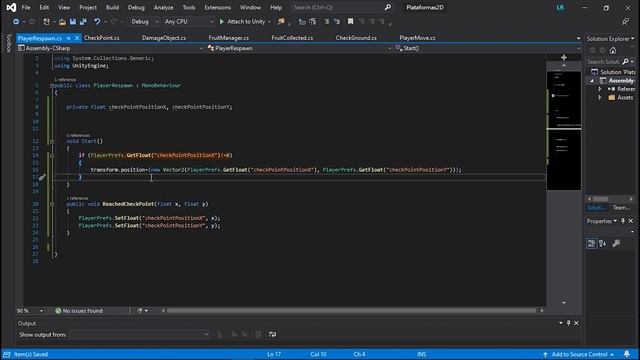Collapse the Start() method outline

[x=52, y=141]
